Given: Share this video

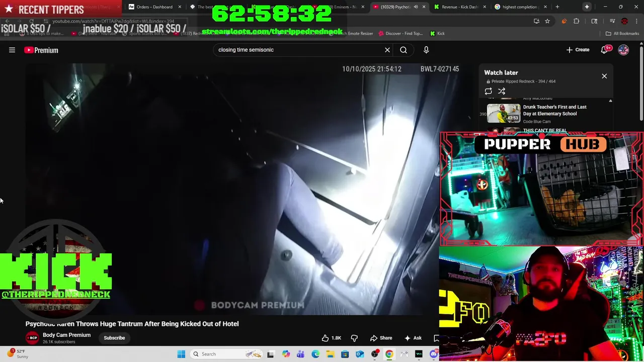Looking at the screenshot, I should click(x=381, y=338).
